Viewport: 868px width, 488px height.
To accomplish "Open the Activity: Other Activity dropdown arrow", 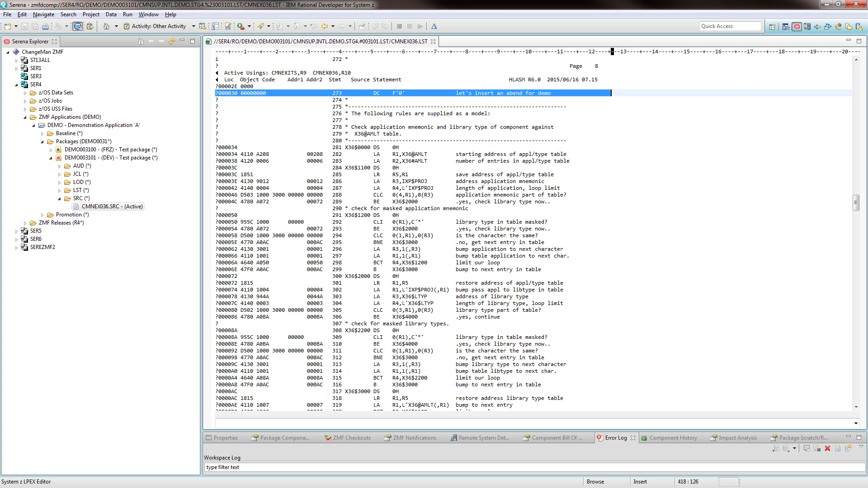I will (x=193, y=27).
